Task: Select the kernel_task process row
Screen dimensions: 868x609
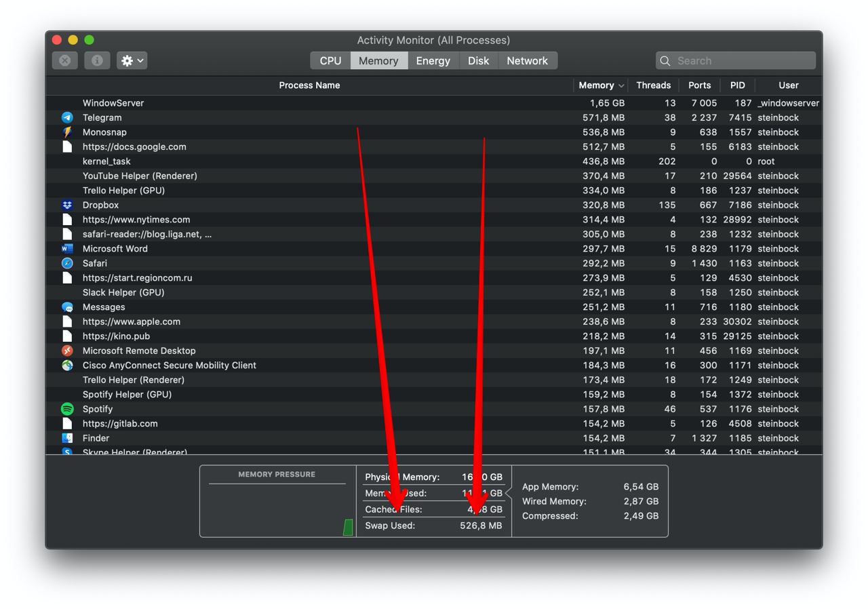Action: [434, 161]
